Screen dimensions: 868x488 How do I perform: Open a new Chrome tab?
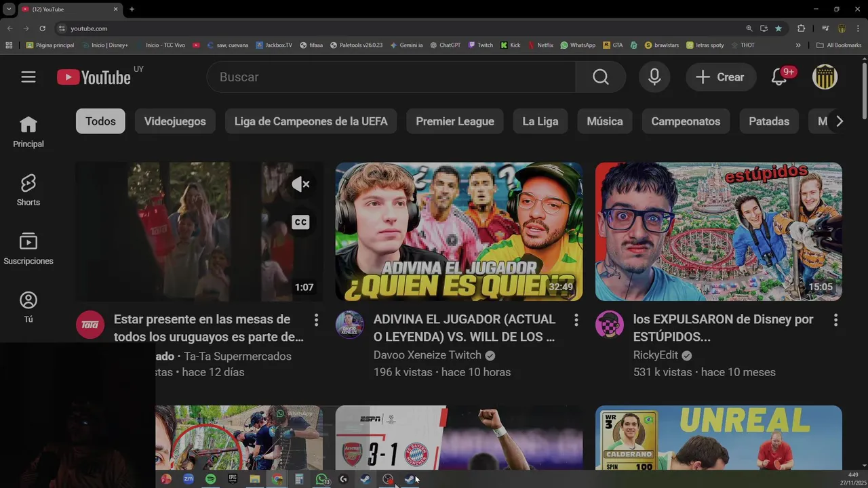[132, 9]
